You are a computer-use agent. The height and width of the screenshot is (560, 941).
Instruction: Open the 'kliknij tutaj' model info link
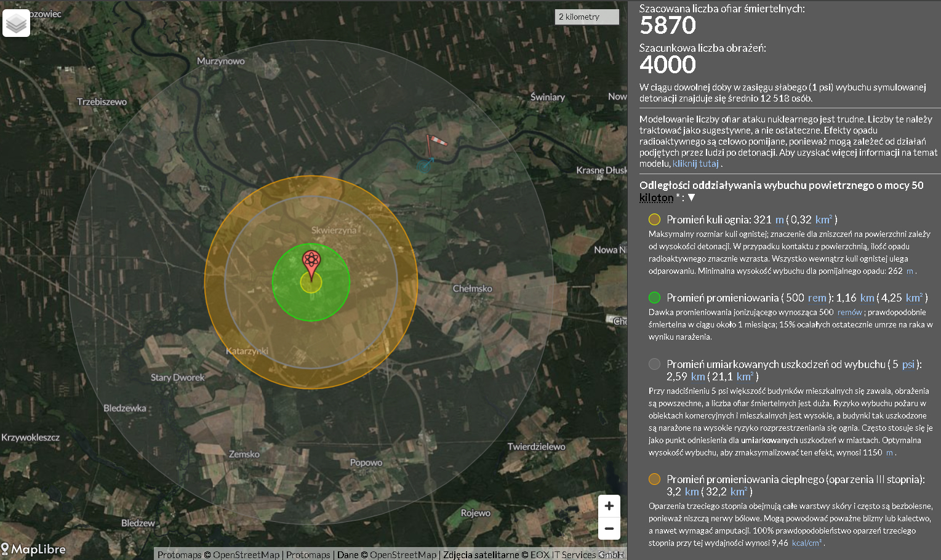click(x=695, y=164)
